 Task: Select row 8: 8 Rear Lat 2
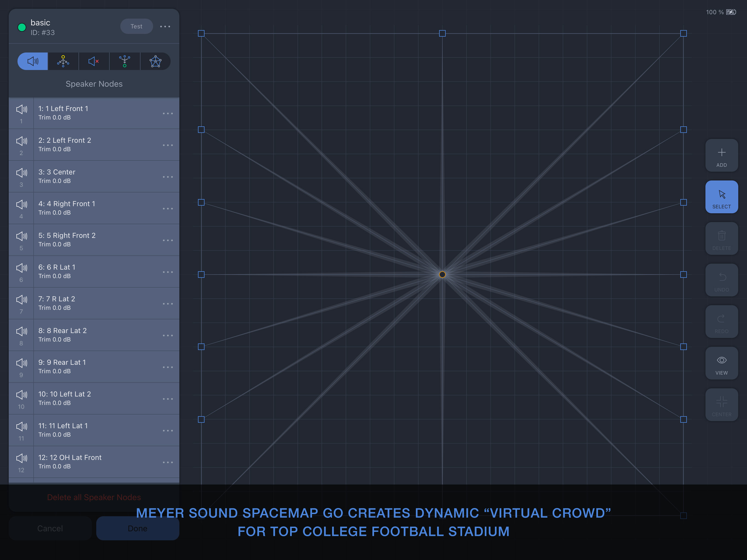(x=94, y=335)
